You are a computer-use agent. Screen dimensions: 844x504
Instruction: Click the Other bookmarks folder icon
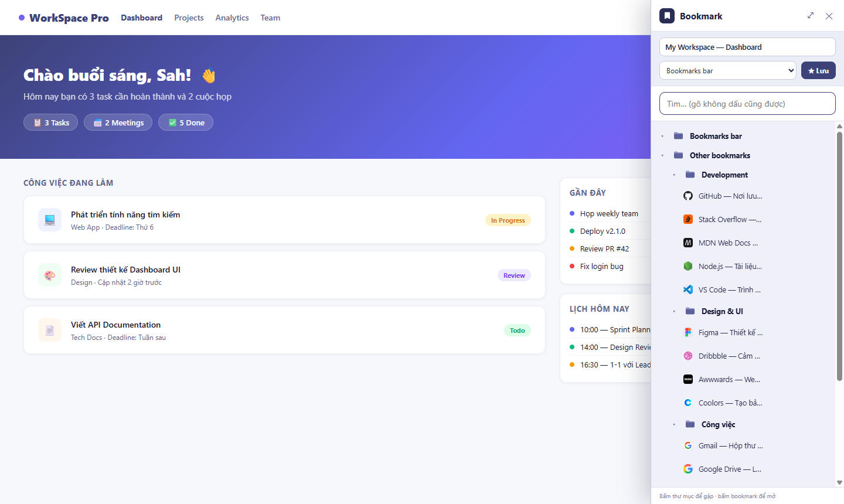click(679, 155)
